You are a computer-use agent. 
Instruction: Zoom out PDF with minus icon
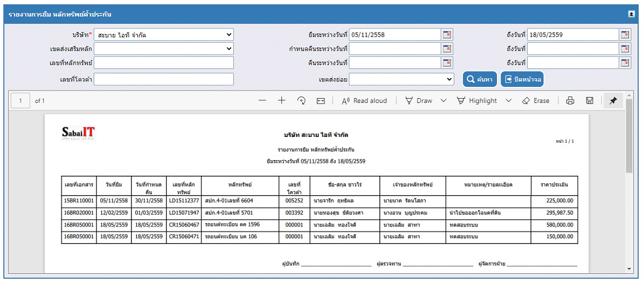[x=262, y=101]
